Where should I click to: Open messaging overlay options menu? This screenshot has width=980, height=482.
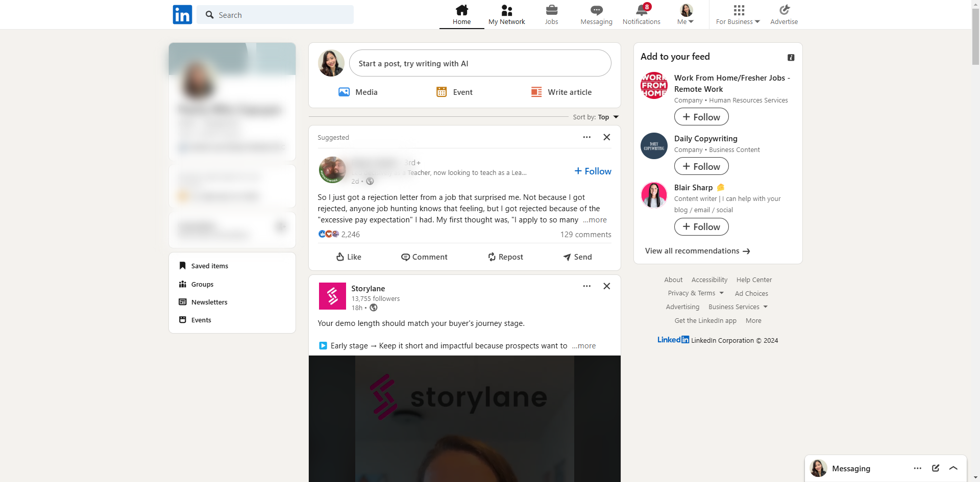[x=918, y=468]
